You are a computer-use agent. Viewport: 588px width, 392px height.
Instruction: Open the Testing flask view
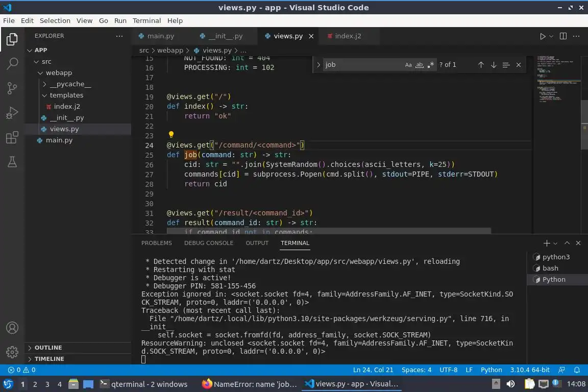point(12,162)
